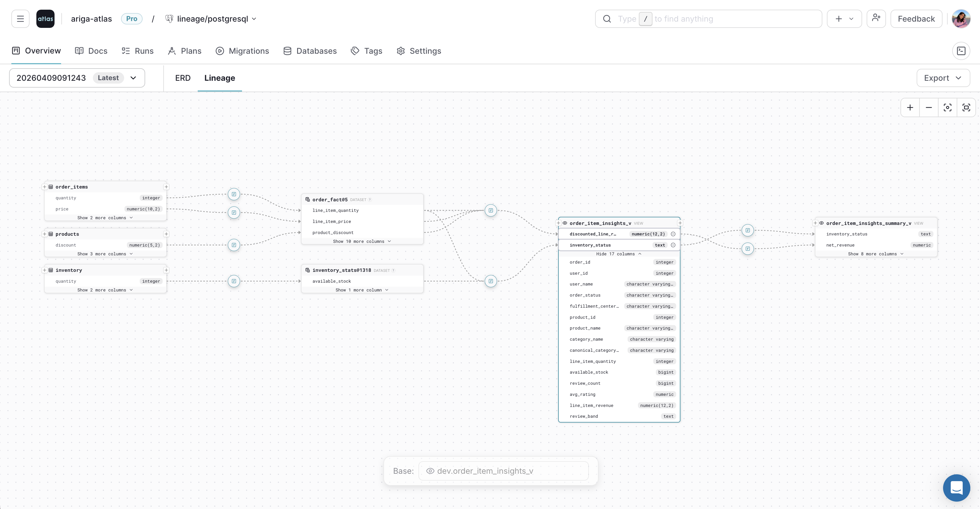Click the atlas logo icon
Screen dimensions: 980x509
(x=45, y=18)
